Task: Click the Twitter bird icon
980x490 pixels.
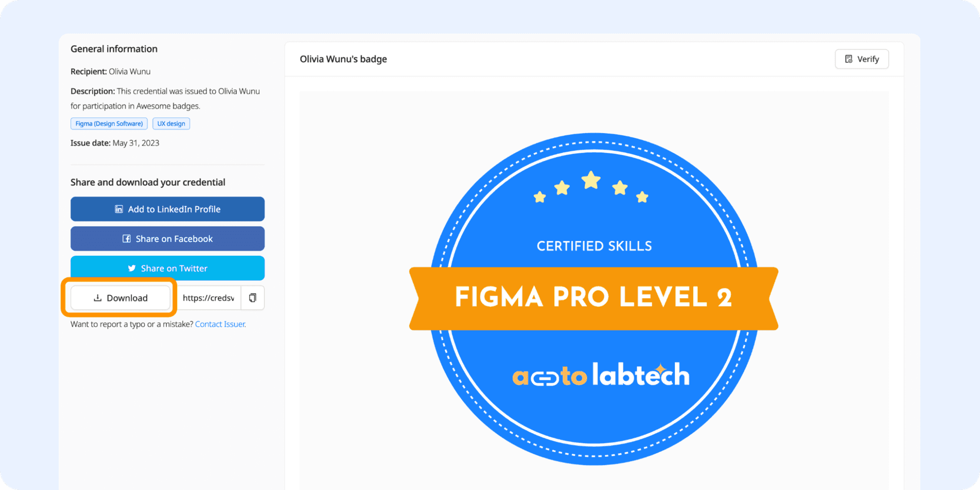Action: [x=132, y=268]
